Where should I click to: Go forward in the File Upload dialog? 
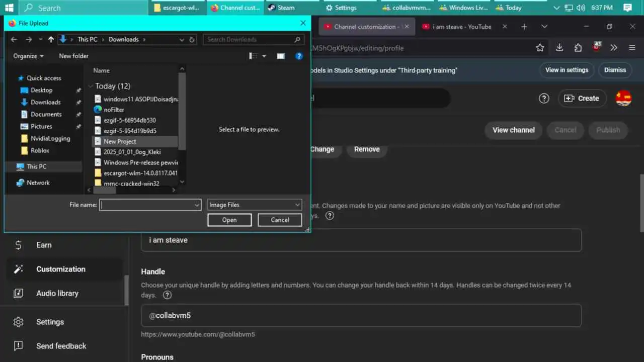29,39
